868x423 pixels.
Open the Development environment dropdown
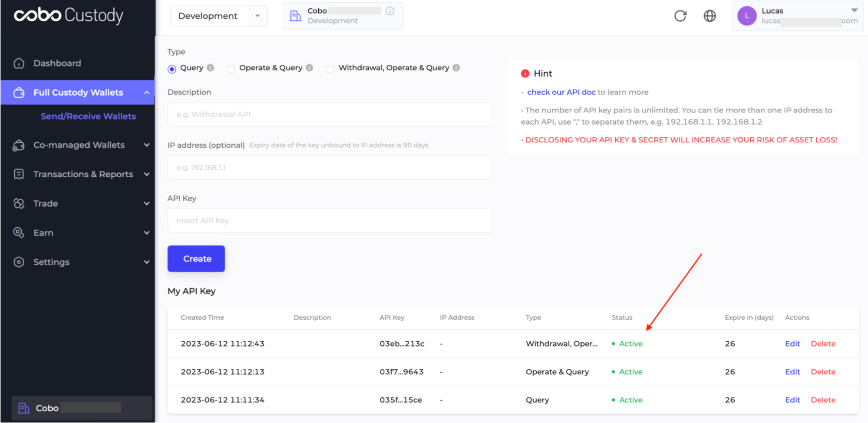point(219,16)
